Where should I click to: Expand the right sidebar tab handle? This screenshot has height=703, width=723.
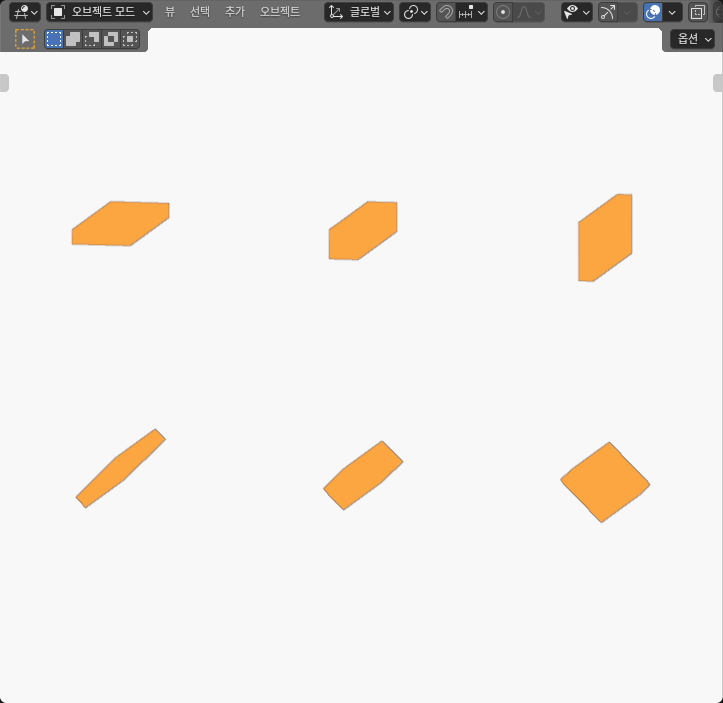[x=718, y=83]
